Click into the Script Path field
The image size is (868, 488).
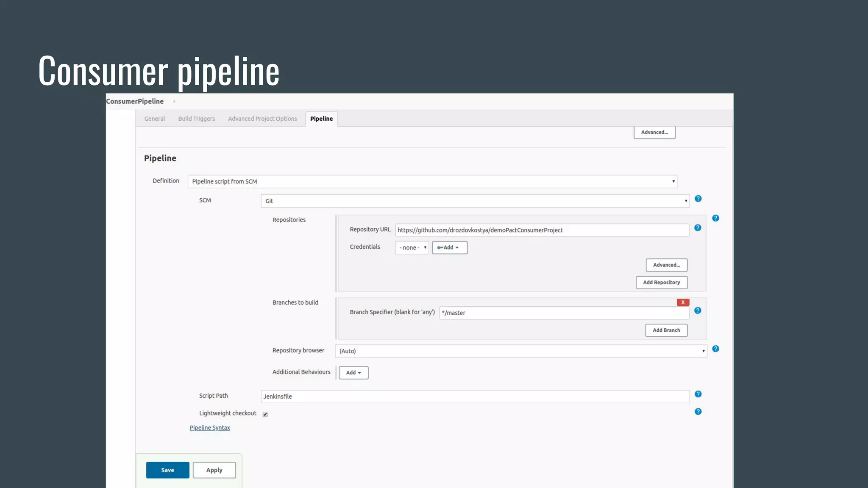click(475, 396)
